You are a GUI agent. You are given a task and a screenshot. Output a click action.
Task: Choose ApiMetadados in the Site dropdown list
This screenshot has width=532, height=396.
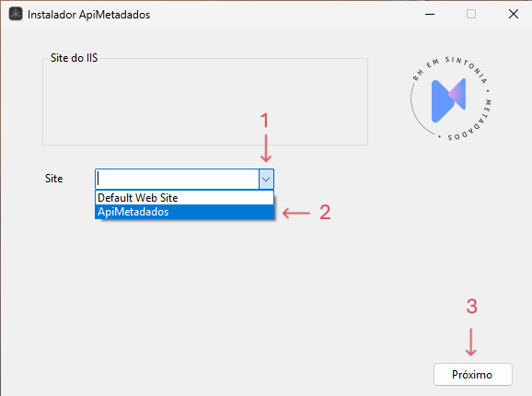click(184, 212)
